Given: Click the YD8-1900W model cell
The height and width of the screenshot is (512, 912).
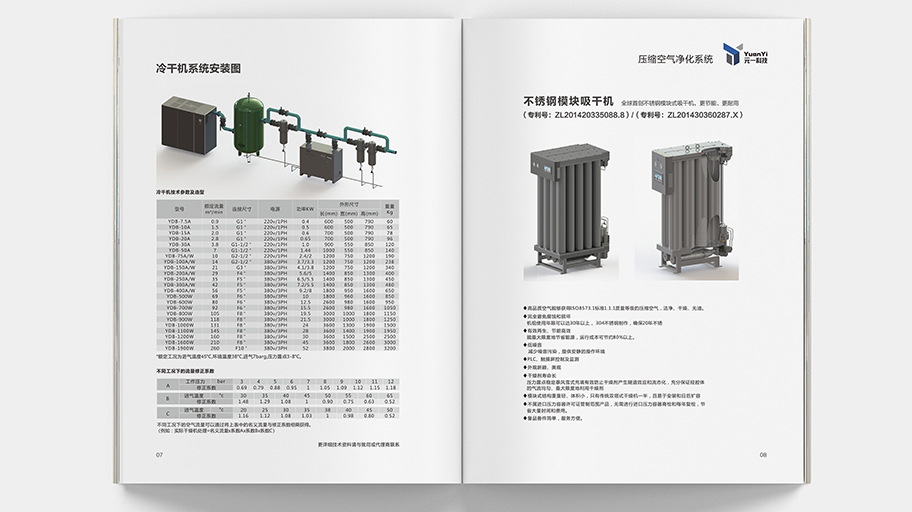Looking at the screenshot, I should click(179, 349).
